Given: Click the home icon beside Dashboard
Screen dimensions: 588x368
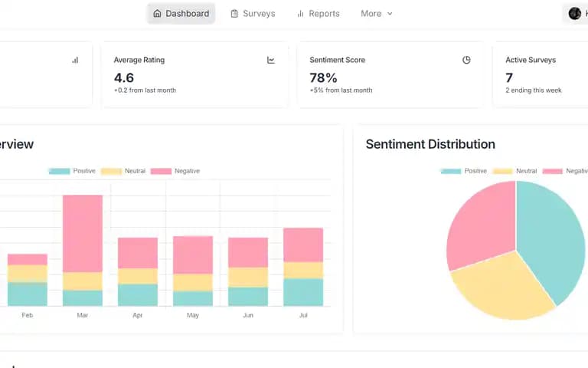Looking at the screenshot, I should tap(157, 14).
